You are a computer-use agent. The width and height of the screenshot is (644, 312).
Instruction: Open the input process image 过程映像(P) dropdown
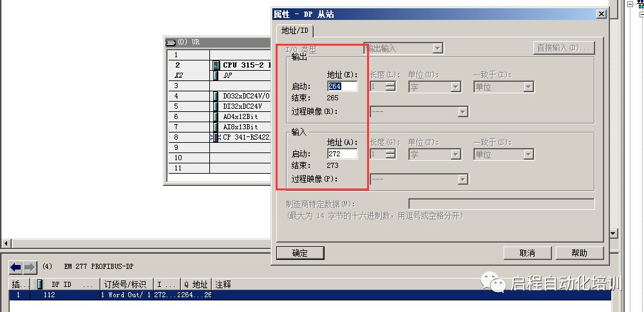pos(463,179)
